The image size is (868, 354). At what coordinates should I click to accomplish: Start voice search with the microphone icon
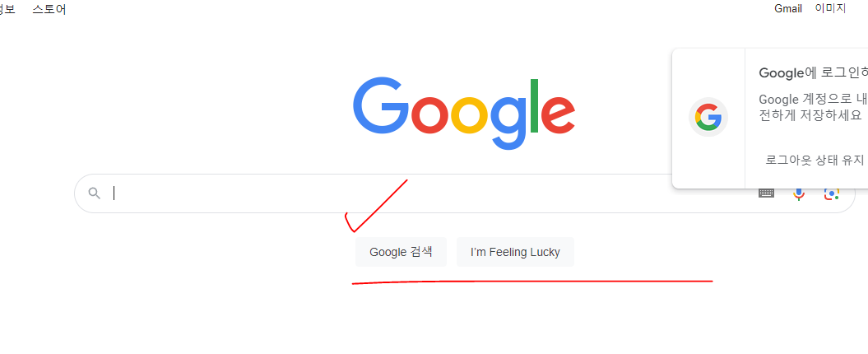798,194
